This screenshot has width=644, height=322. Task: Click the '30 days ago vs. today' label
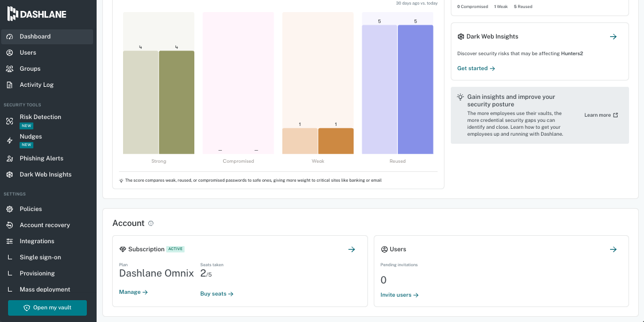coord(417,3)
